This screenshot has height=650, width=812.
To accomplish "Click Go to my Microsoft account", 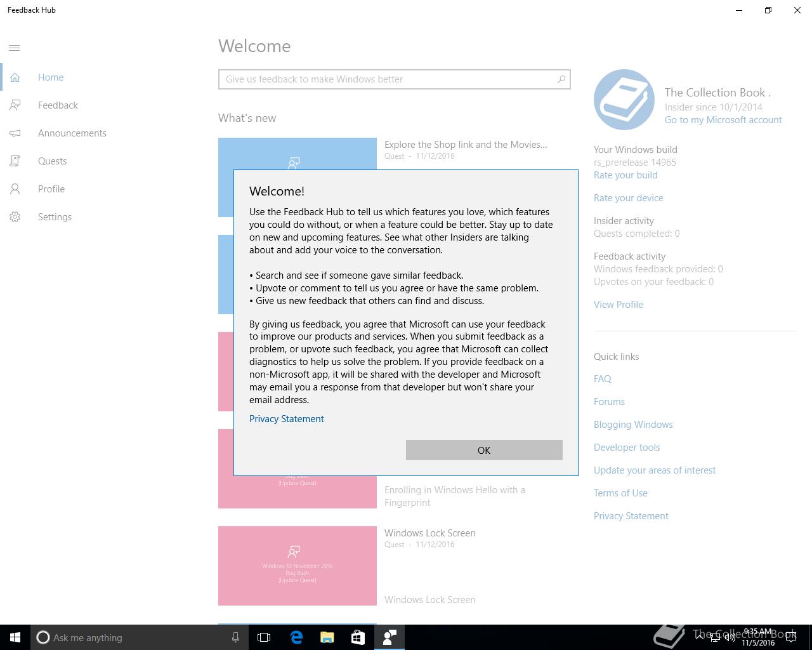I will [723, 120].
